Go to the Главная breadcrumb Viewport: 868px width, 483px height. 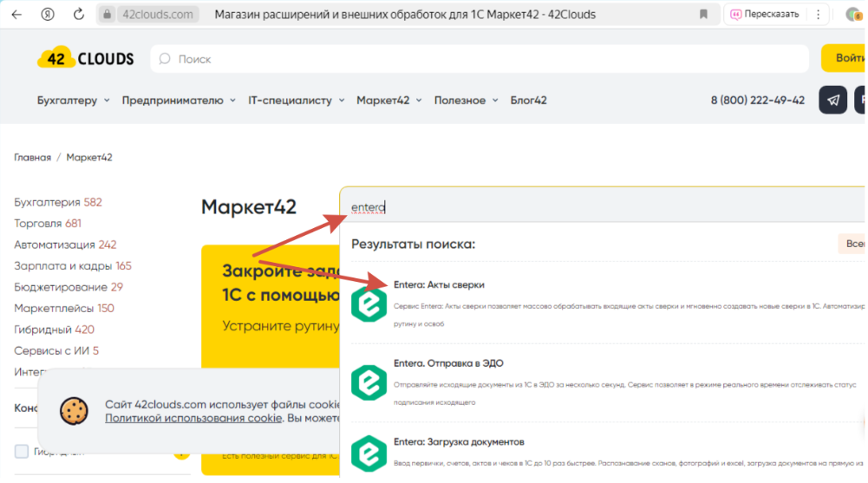click(x=32, y=157)
